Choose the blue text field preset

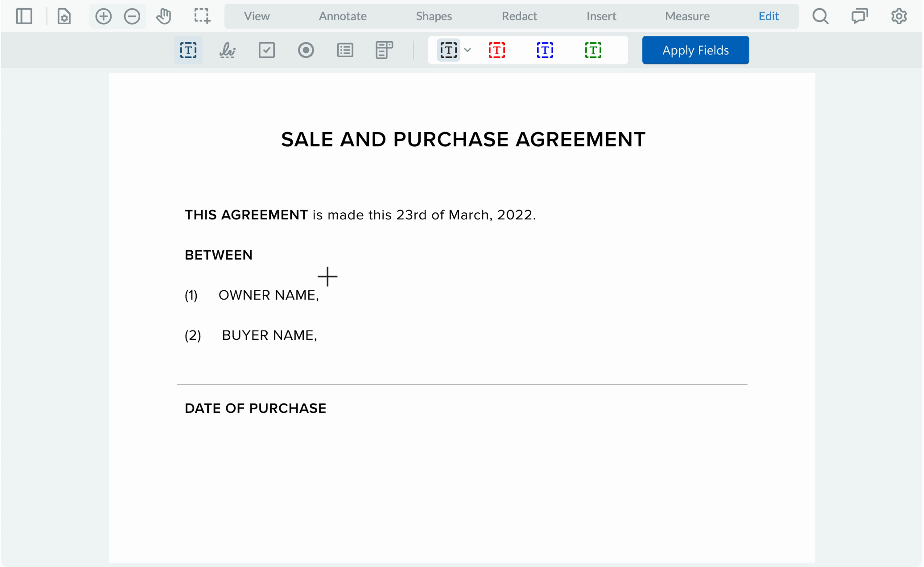pos(545,50)
